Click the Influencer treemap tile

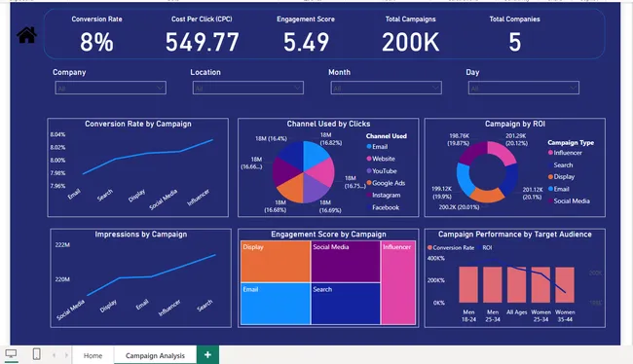[398, 282]
